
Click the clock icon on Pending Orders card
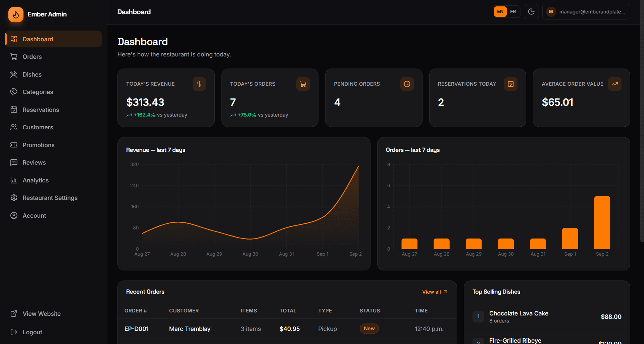point(407,84)
